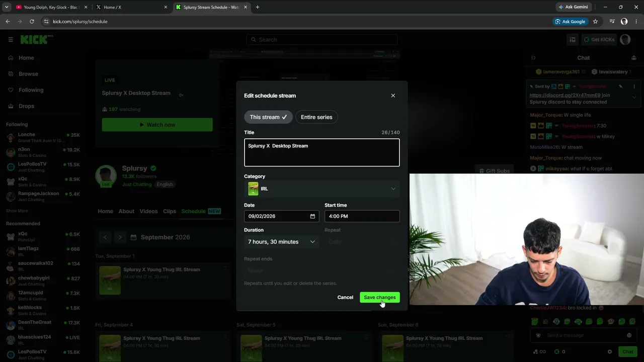The image size is (644, 362).
Task: Click Show More under Following
Action: 17,211
